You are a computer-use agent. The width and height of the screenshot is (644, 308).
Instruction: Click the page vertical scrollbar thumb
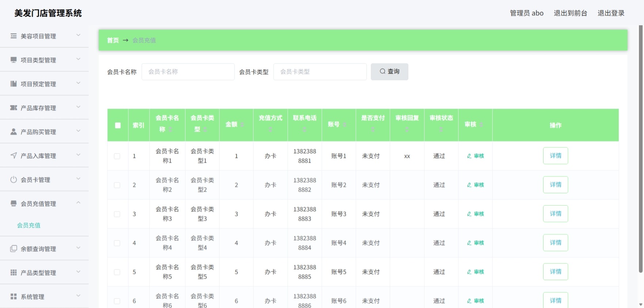pos(640,149)
